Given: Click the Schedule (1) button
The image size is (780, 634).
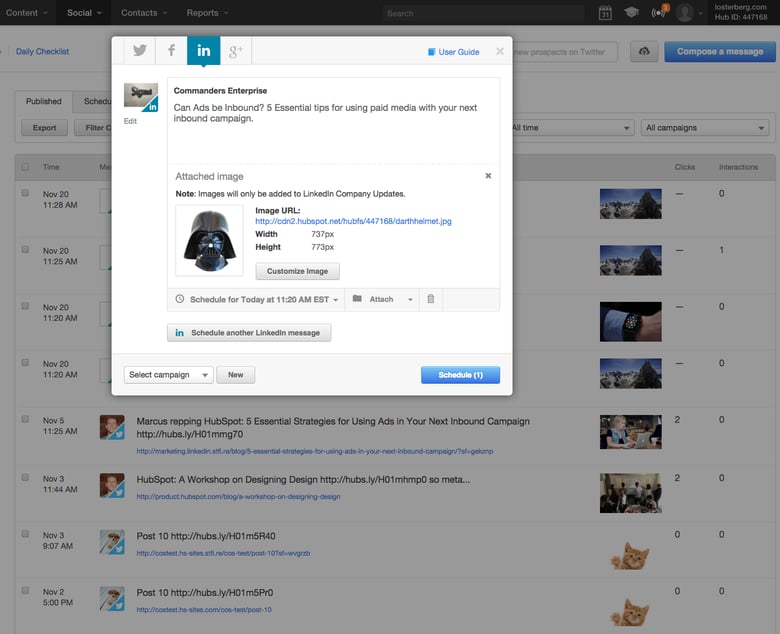Looking at the screenshot, I should pyautogui.click(x=460, y=375).
